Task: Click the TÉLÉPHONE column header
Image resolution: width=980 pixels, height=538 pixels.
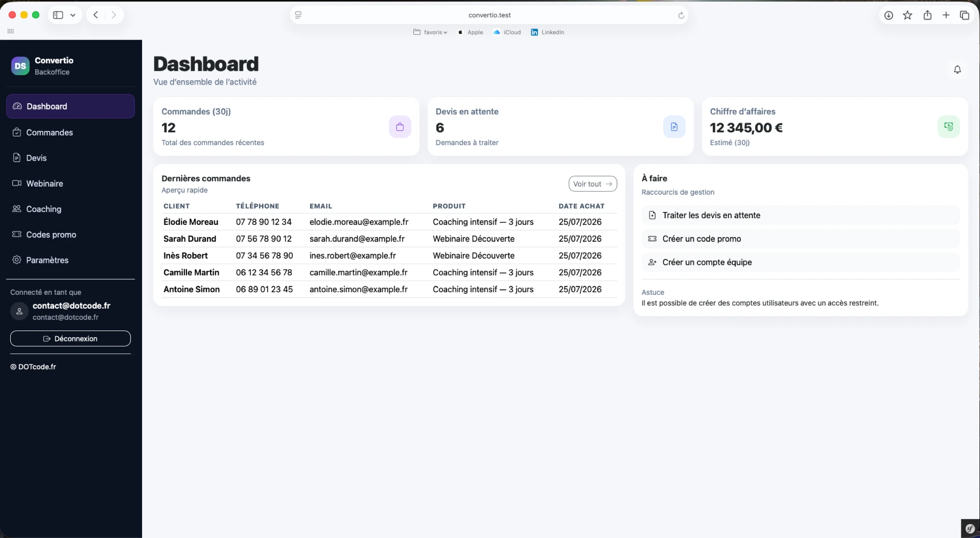Action: (257, 206)
